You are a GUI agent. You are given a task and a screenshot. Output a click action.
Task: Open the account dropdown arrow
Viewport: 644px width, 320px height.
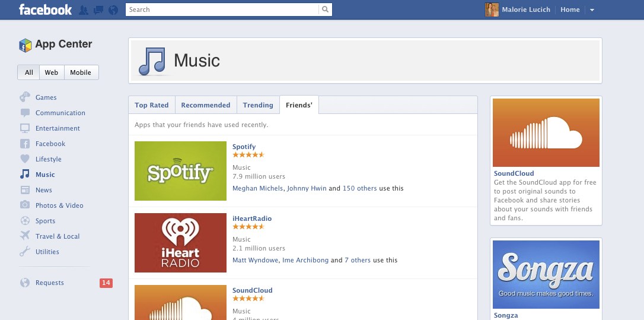[592, 10]
